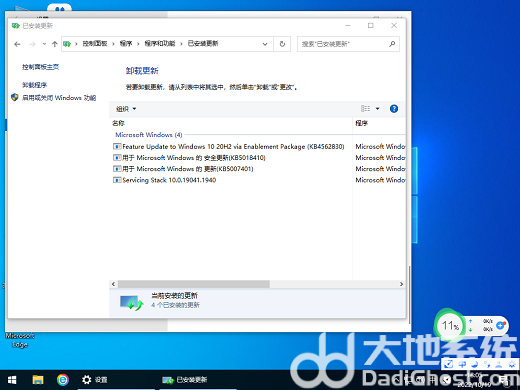Click icon of Feature Update KB4562830 entry

(x=117, y=146)
